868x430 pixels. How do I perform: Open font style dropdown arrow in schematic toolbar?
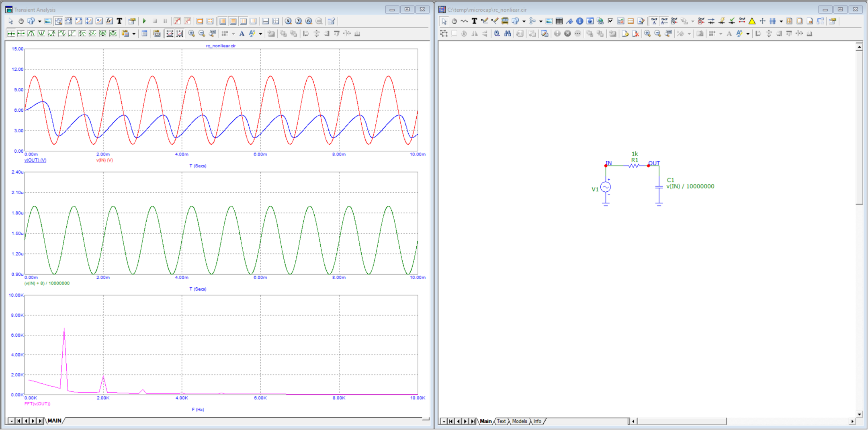coord(748,34)
